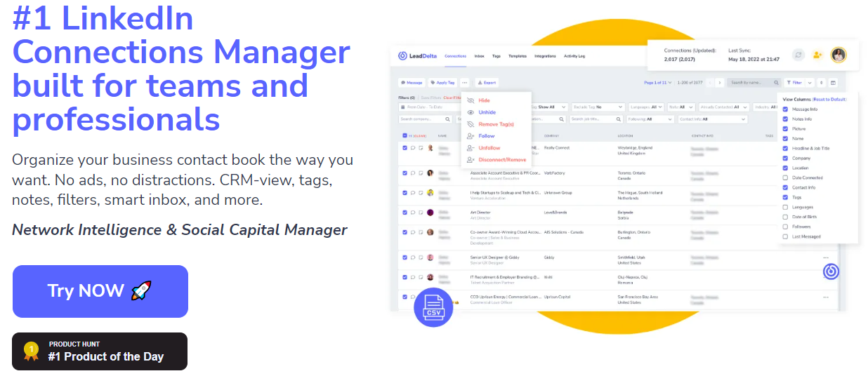Image resolution: width=868 pixels, height=390 pixels.
Task: Click the Export button
Action: click(x=487, y=83)
